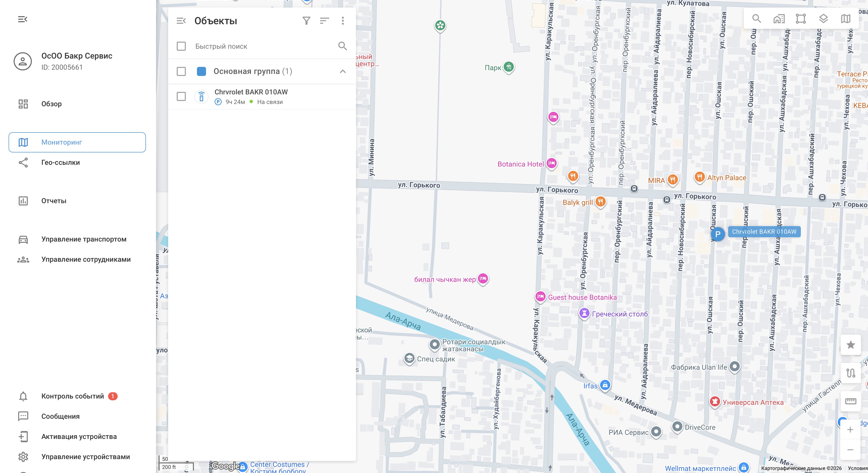868x473 pixels.
Task: Open the three-dot menu in Объекты
Action: coord(343,20)
